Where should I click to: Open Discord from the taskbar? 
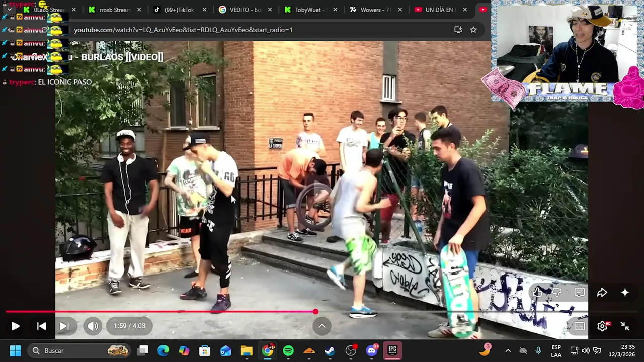coord(372,350)
